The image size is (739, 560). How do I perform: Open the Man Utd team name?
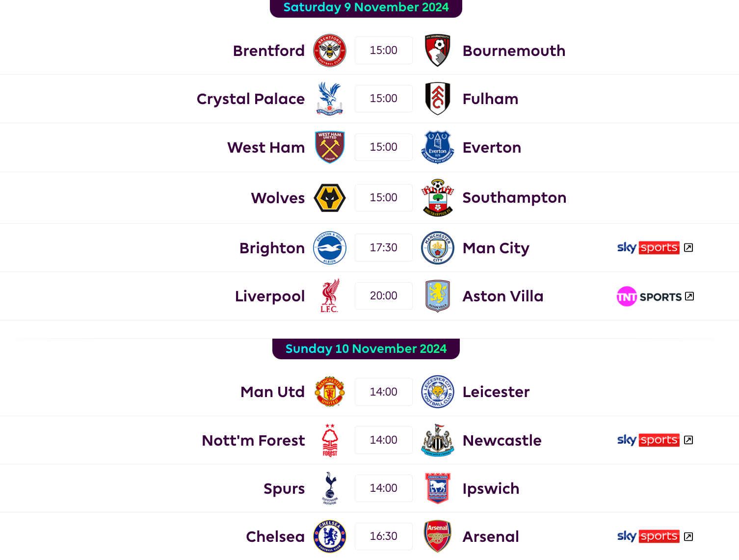(273, 392)
